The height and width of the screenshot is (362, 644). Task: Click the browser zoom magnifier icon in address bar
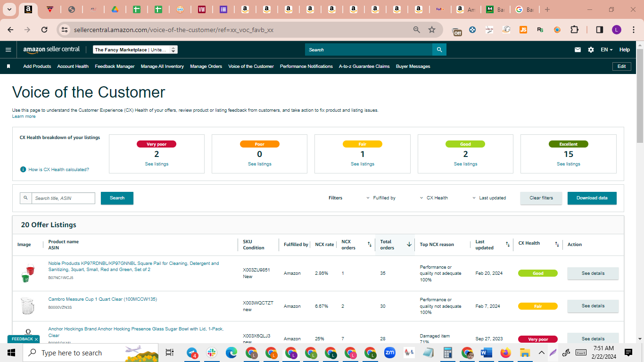[416, 30]
